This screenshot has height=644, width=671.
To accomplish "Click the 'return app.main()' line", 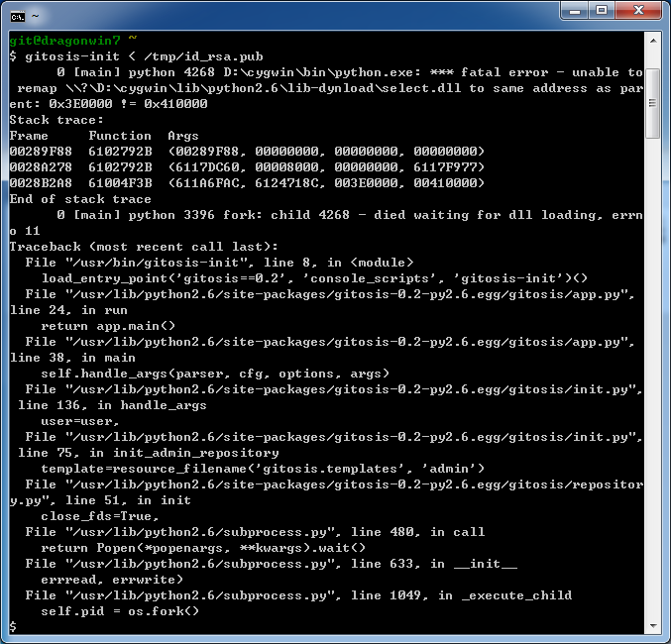I will [x=108, y=326].
